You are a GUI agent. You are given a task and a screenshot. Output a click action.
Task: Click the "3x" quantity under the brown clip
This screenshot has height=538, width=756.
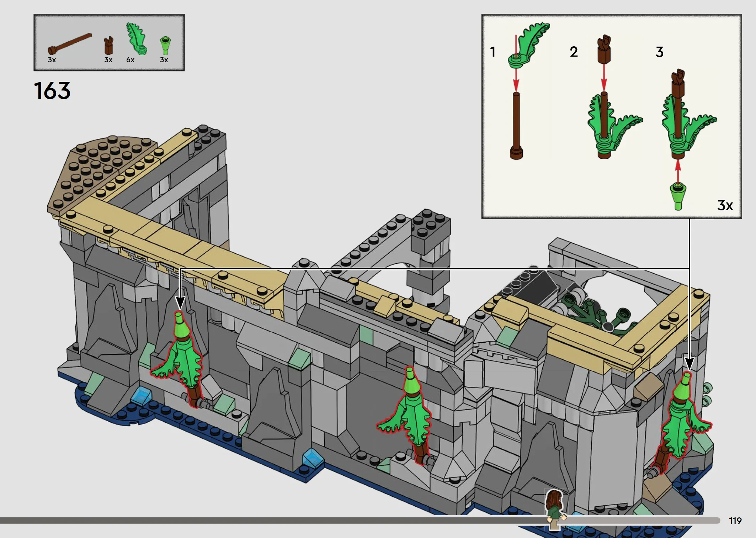point(108,60)
